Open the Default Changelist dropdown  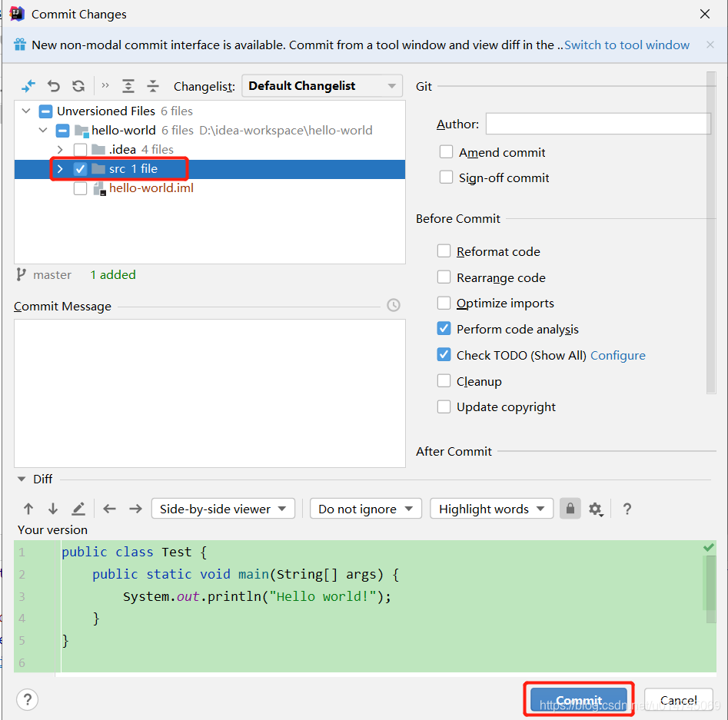coord(322,86)
